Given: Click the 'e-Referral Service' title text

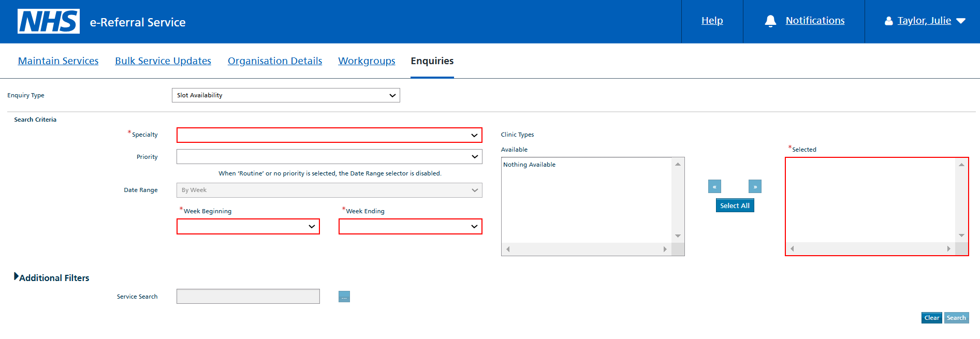Looking at the screenshot, I should (138, 22).
